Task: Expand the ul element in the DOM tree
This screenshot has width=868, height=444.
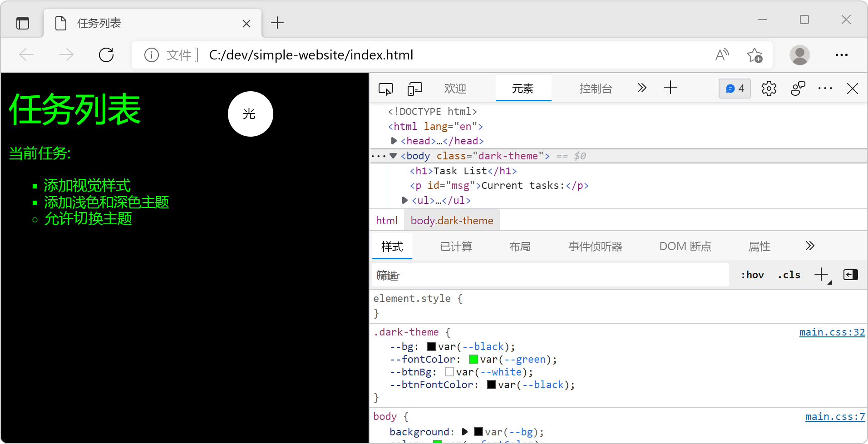Action: click(404, 200)
